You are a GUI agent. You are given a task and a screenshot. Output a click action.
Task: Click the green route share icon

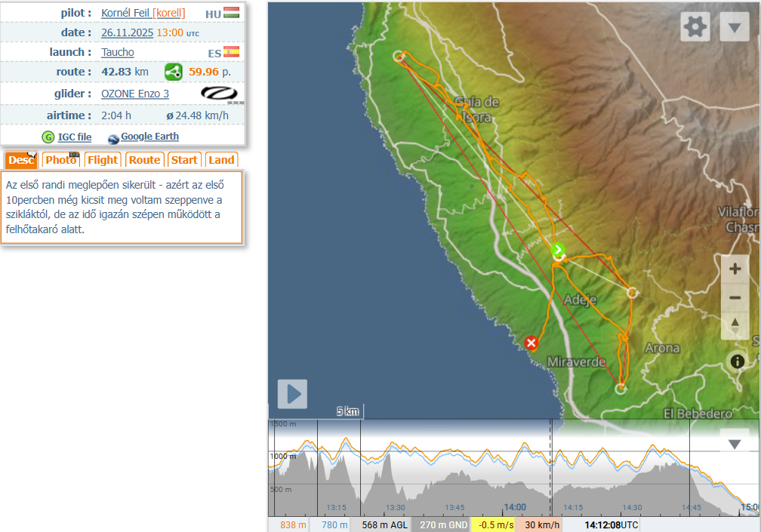point(174,72)
